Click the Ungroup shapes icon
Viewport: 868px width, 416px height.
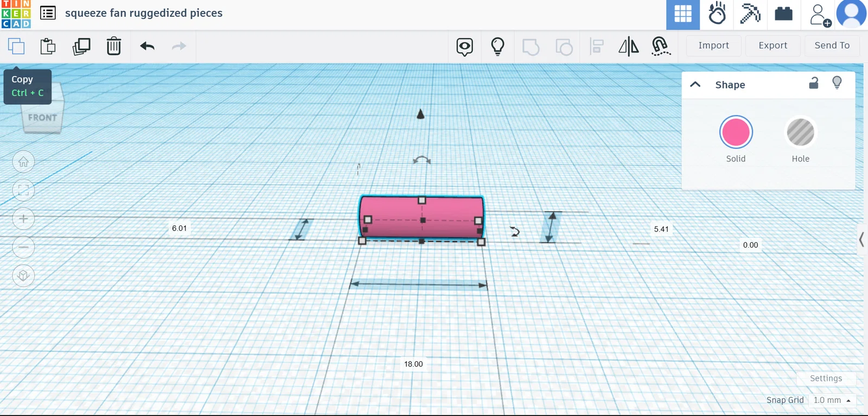564,47
